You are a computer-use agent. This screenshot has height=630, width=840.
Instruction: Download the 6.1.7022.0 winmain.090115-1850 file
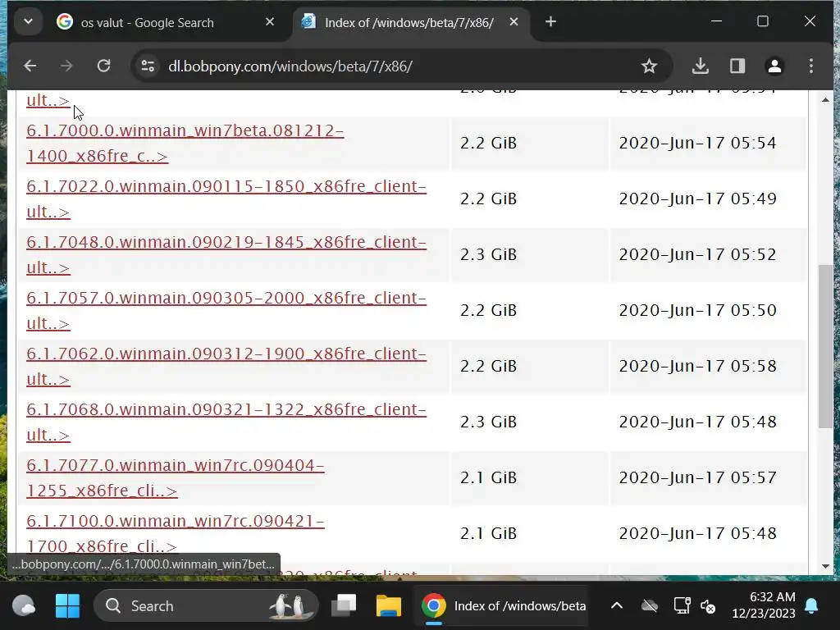[226, 199]
